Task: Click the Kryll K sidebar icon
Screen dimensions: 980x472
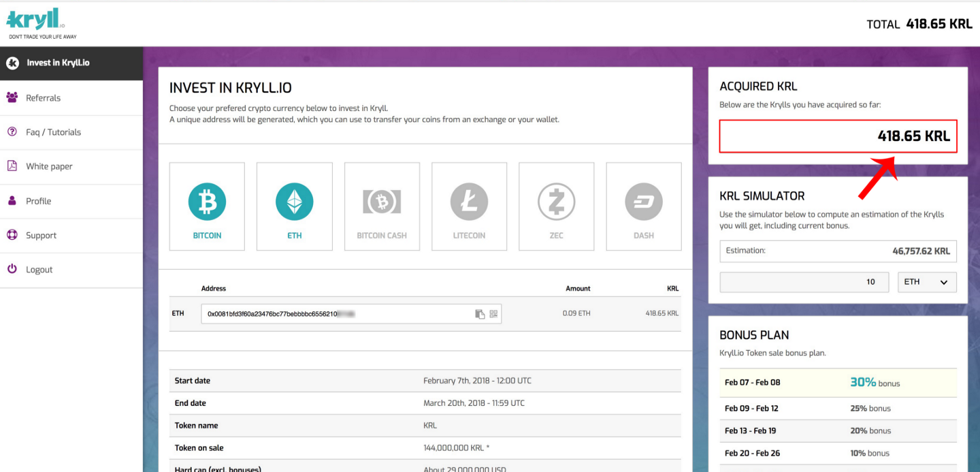Action: [x=12, y=63]
